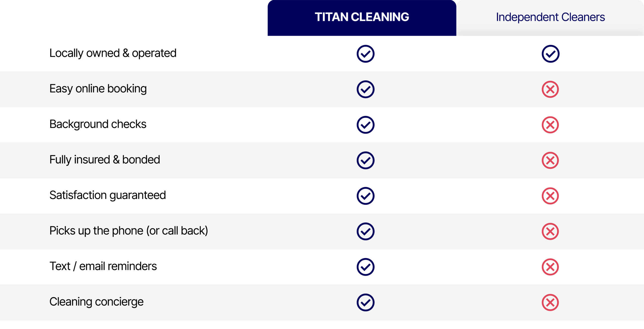This screenshot has height=329, width=644.
Task: Click red X icon for Easy online booking
Action: pos(550,89)
